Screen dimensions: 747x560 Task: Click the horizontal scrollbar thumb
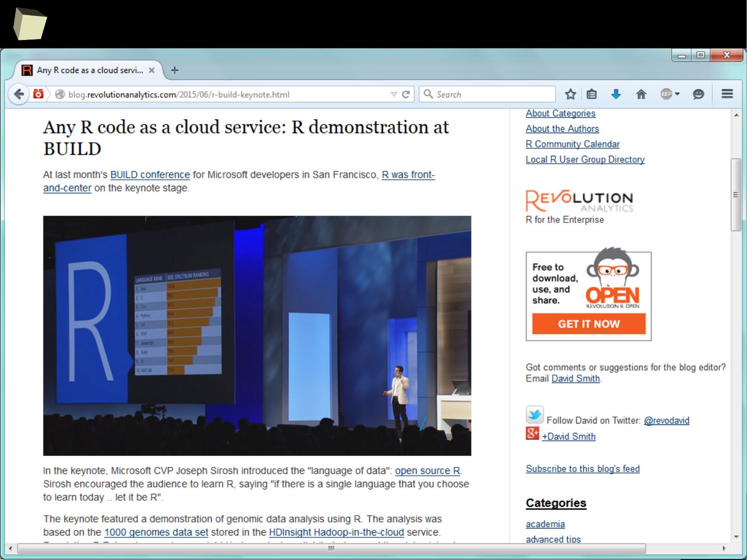[x=332, y=548]
